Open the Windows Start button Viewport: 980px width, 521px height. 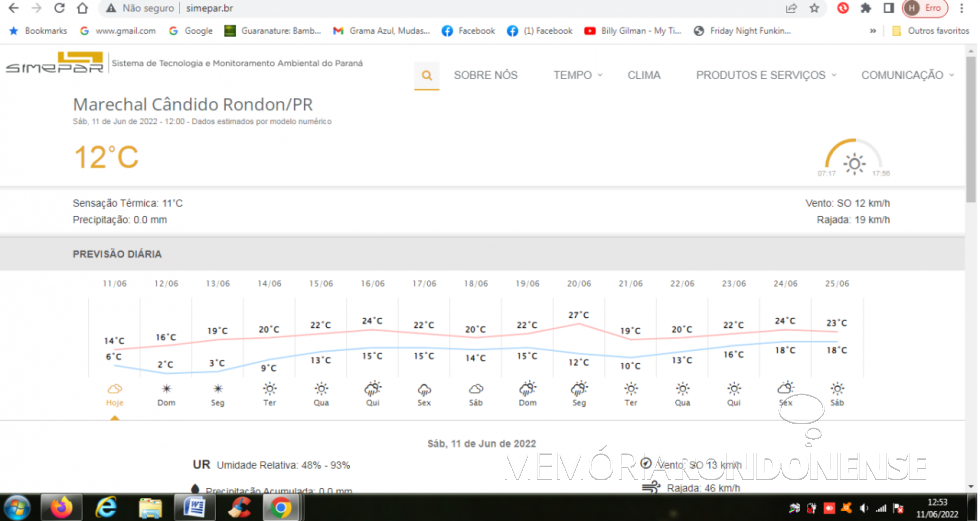point(17,507)
